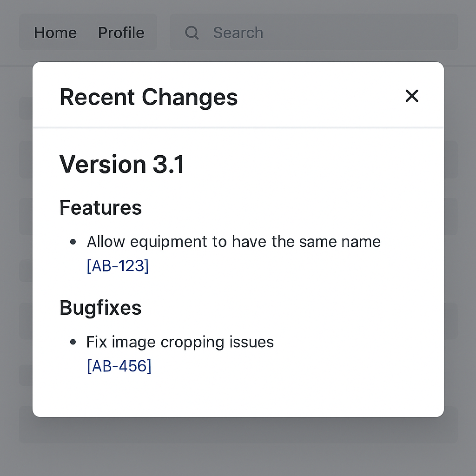Viewport: 476px width, 476px height.
Task: Click the bullet beside the Allow equipment item
Action: pos(73,242)
